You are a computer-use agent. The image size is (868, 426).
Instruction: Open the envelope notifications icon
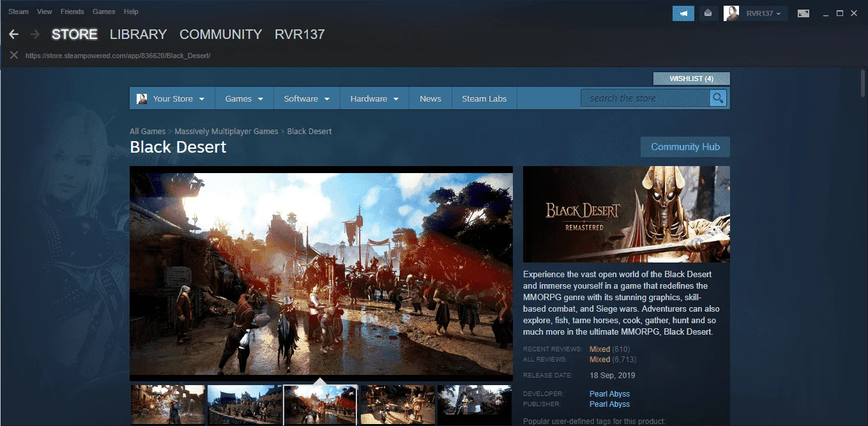708,13
